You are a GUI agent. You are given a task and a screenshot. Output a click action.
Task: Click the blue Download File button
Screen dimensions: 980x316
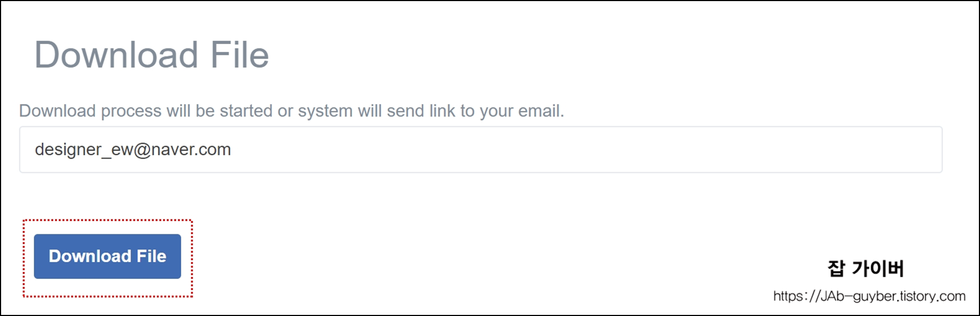(x=107, y=256)
